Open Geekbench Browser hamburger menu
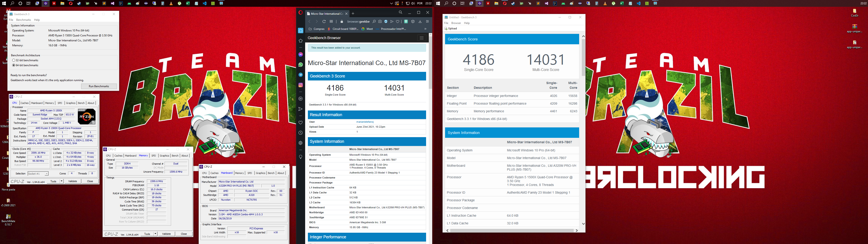Viewport: 868px width, 244px height. [422, 38]
